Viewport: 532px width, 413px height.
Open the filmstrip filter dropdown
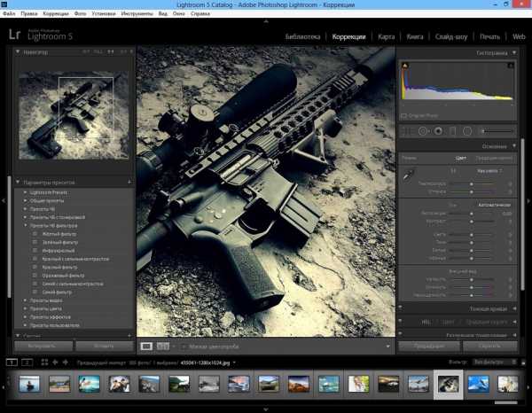click(493, 362)
